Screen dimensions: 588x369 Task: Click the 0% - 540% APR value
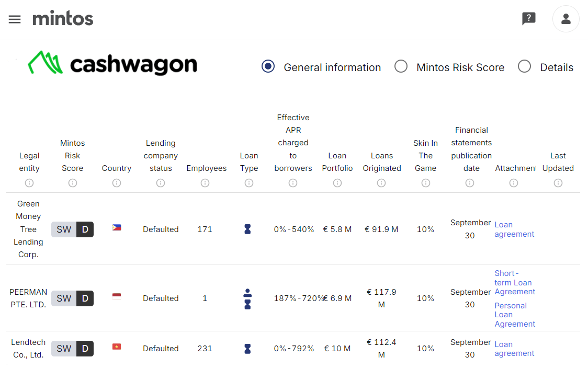pyautogui.click(x=294, y=229)
